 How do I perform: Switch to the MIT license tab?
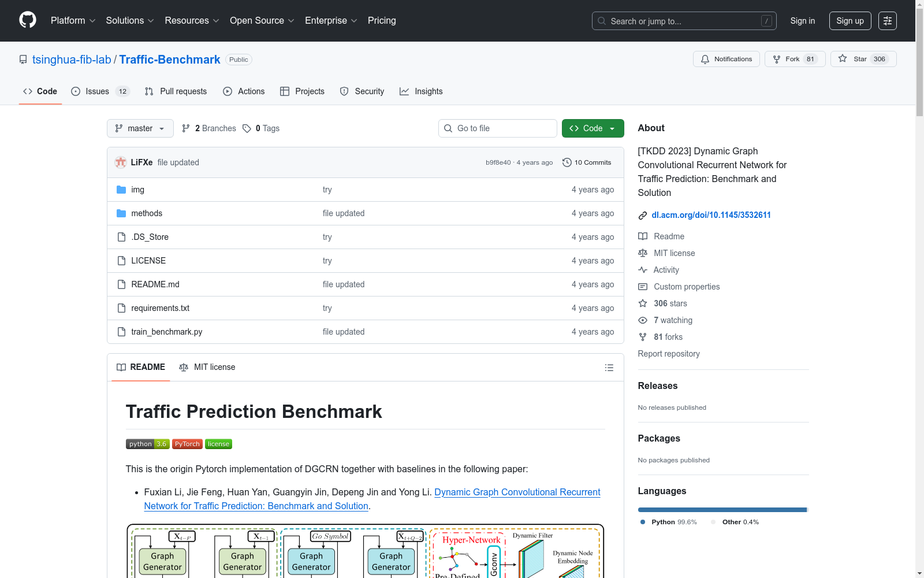pyautogui.click(x=207, y=367)
